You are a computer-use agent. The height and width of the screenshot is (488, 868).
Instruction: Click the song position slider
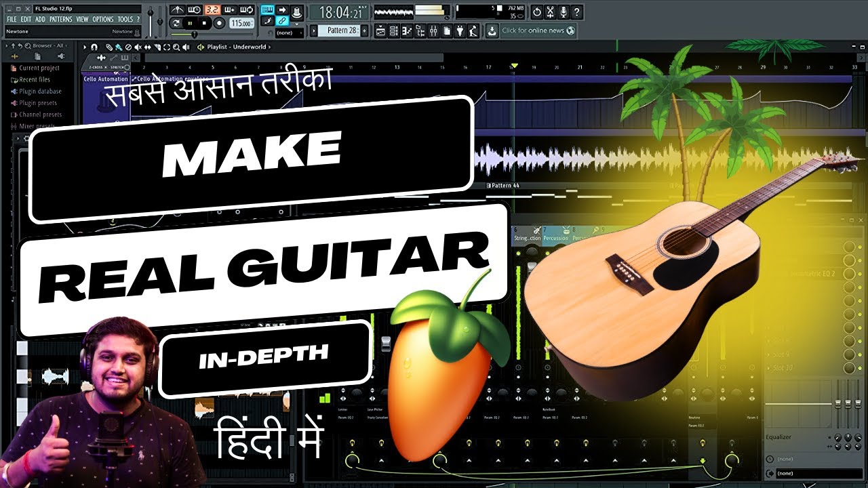point(212,35)
